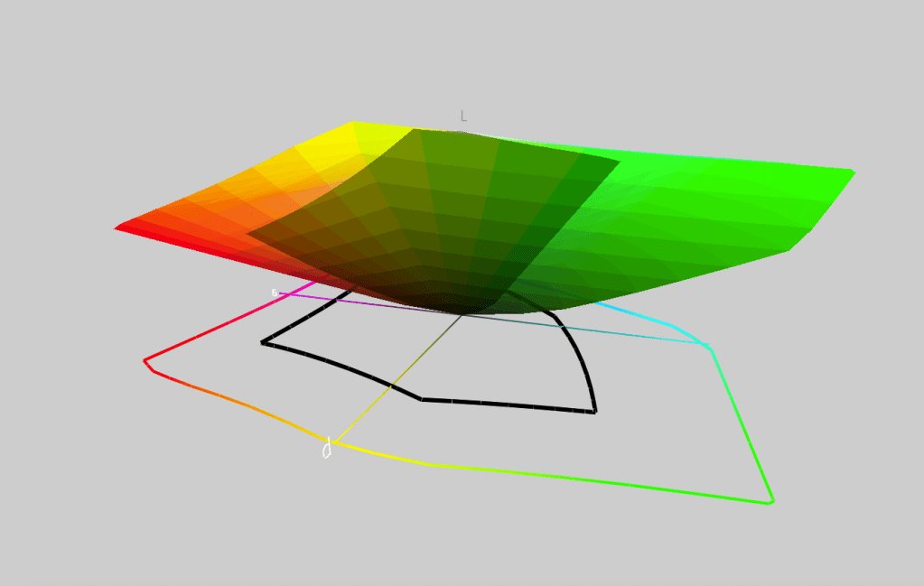
Task: Click the cyan corner of the colored outline
Action: 710,348
